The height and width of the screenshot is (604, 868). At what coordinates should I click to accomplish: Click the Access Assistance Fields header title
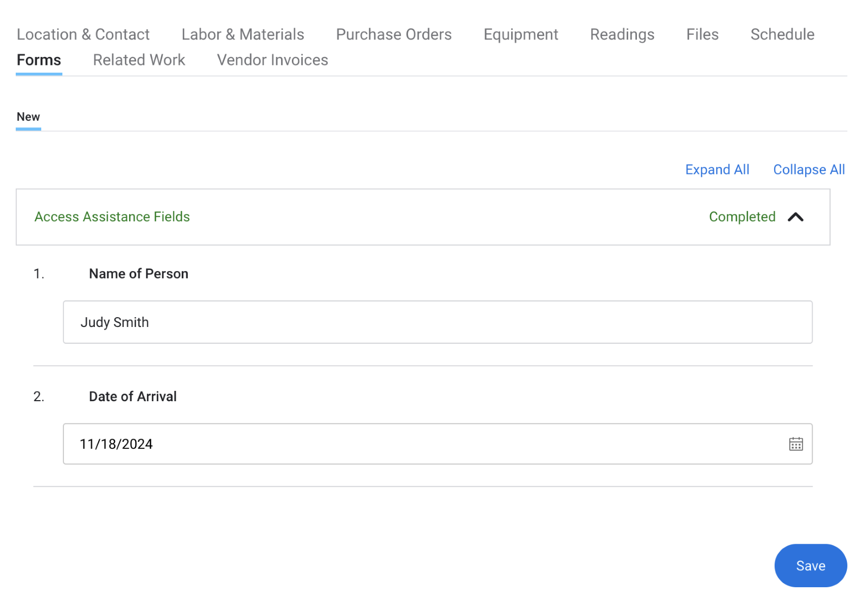112,217
